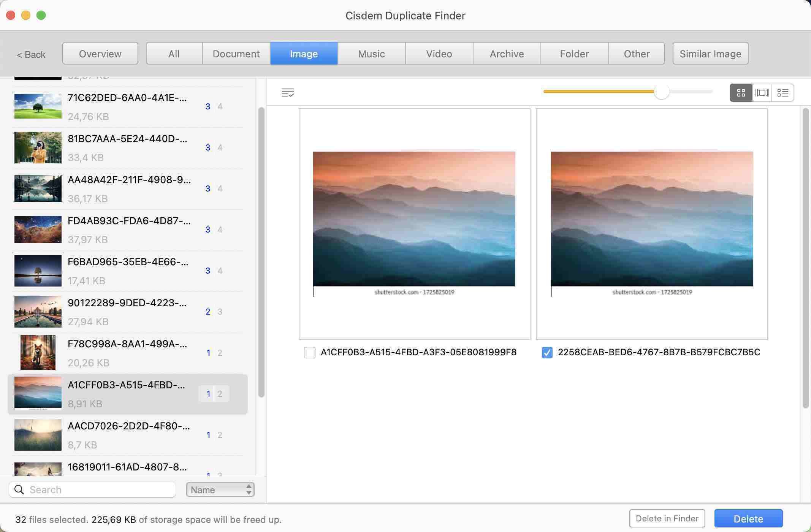Click Delete in Finder button
811x532 pixels.
(x=666, y=517)
